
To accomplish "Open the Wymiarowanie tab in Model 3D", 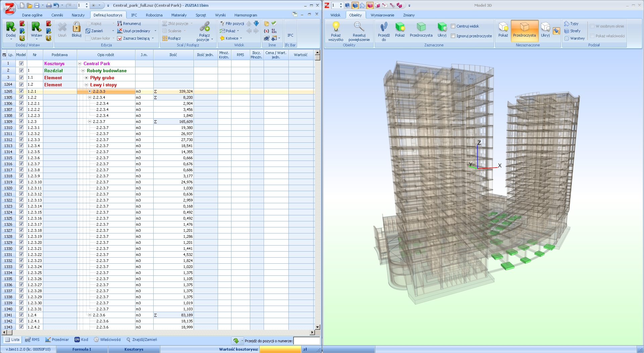I will 382,15.
